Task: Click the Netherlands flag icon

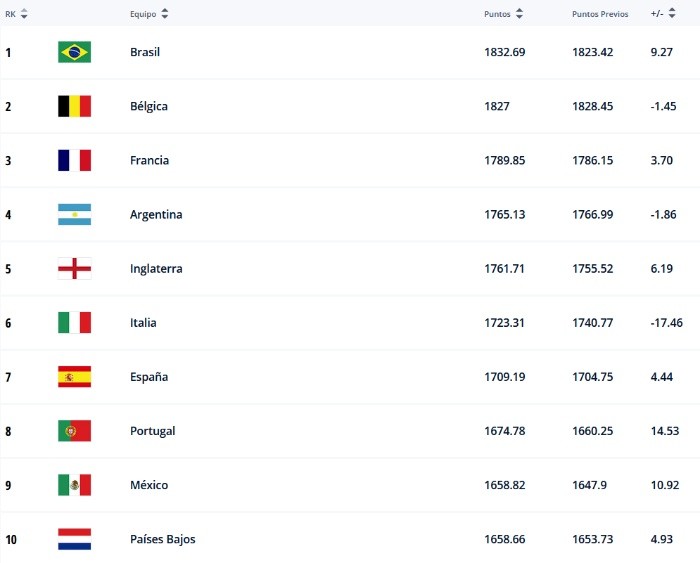Action: click(x=74, y=539)
